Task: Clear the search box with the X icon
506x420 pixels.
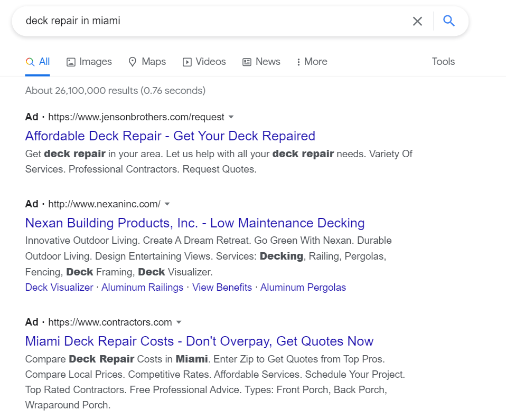Action: pyautogui.click(x=417, y=21)
